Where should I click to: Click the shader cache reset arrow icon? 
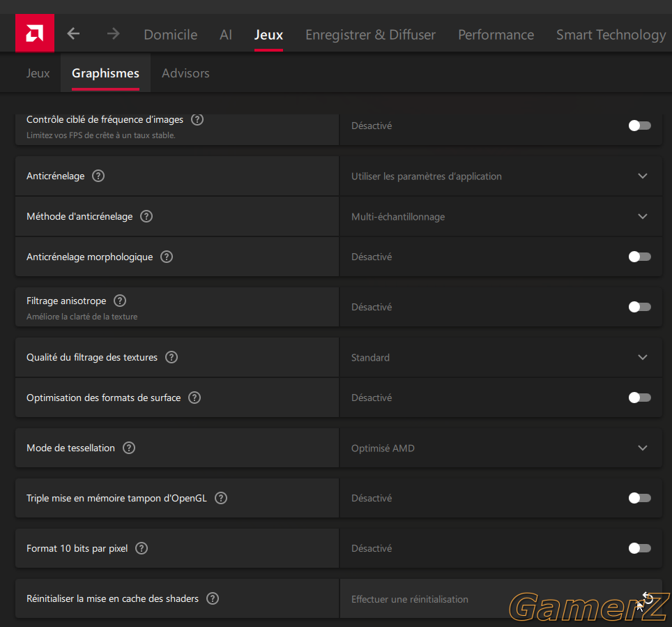(648, 598)
